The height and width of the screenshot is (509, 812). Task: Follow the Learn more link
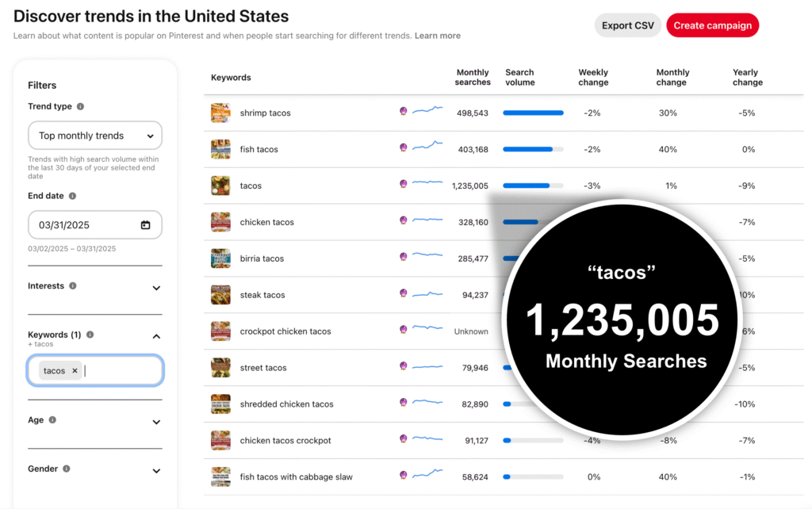[437, 36]
